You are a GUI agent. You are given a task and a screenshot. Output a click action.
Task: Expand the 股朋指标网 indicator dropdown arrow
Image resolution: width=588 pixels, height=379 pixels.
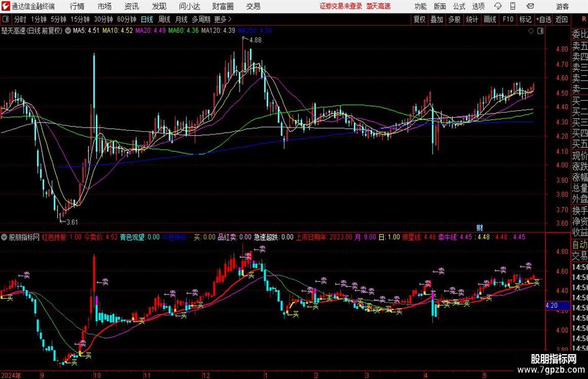4,237
